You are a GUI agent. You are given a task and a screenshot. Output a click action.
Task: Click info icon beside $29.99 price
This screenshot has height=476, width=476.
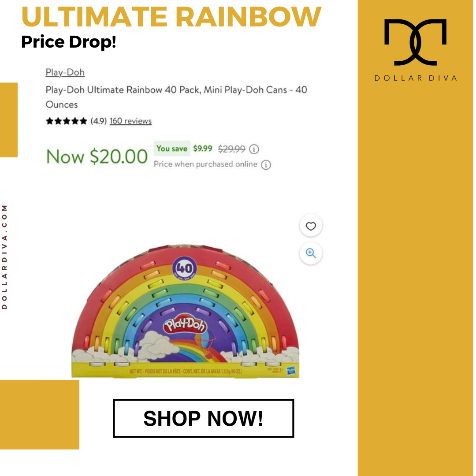pos(254,149)
